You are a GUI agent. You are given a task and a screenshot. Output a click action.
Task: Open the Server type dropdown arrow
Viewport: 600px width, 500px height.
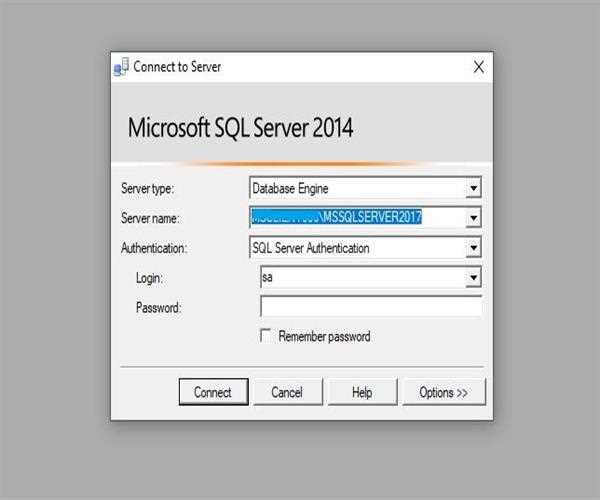tap(473, 187)
